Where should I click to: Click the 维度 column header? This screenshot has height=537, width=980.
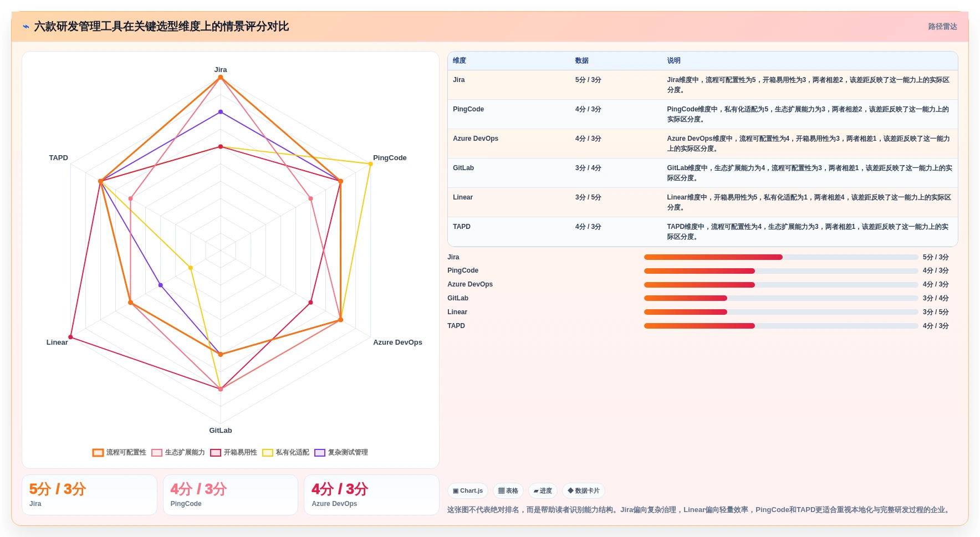tap(460, 61)
